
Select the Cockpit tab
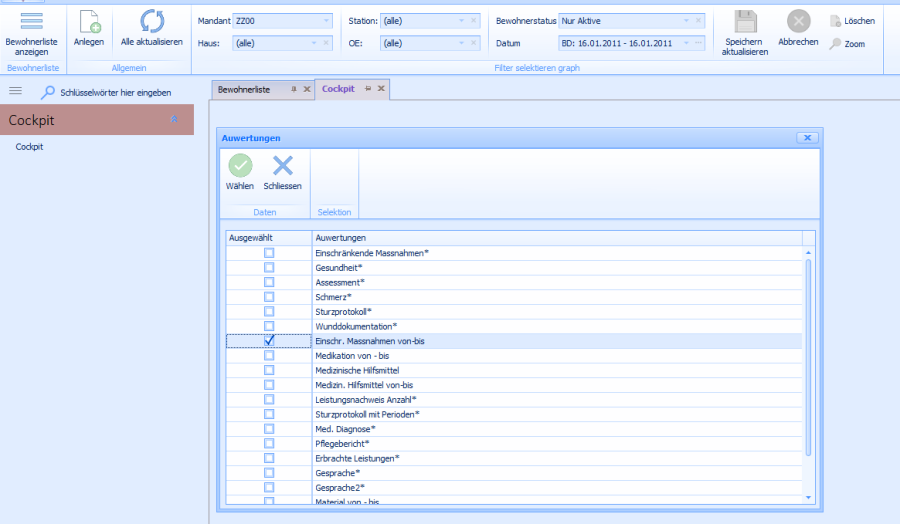point(339,89)
